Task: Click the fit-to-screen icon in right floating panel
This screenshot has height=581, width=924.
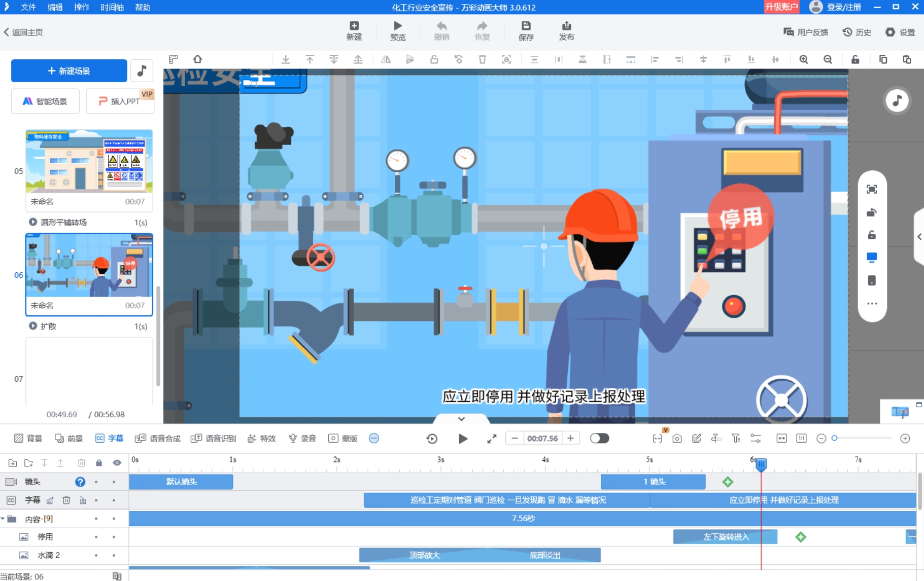Action: click(872, 189)
